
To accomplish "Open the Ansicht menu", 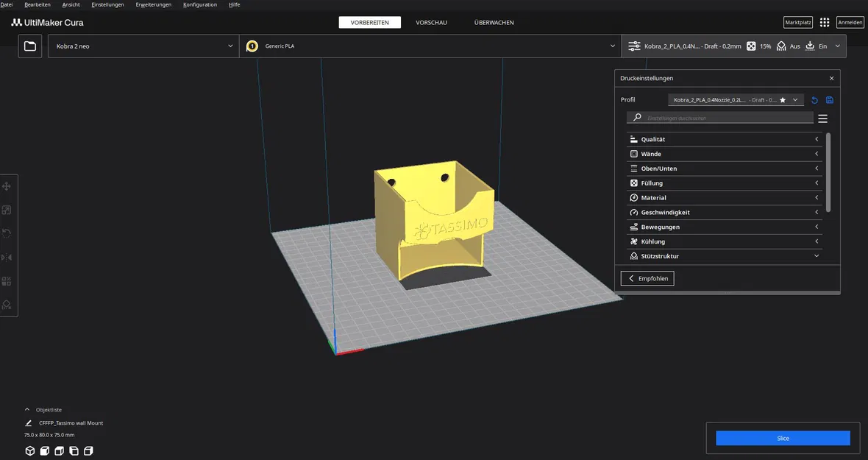I will (71, 4).
